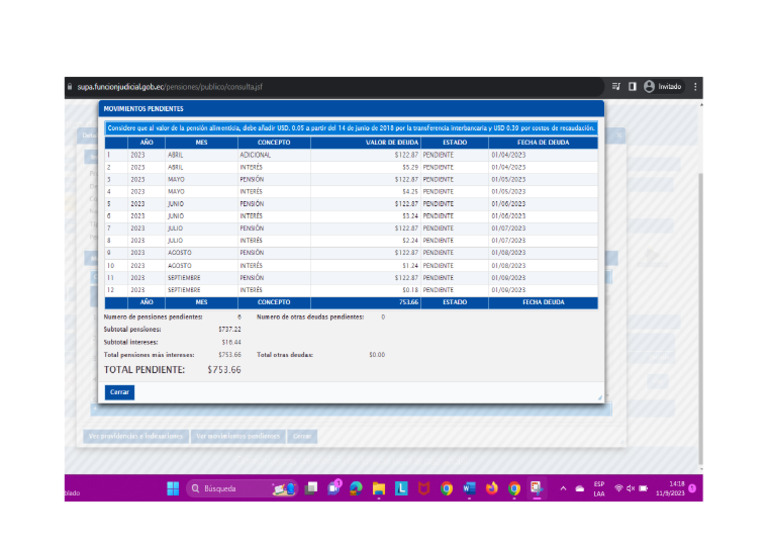The height and width of the screenshot is (544, 768).
Task: Show hidden system tray icons
Action: click(x=562, y=488)
